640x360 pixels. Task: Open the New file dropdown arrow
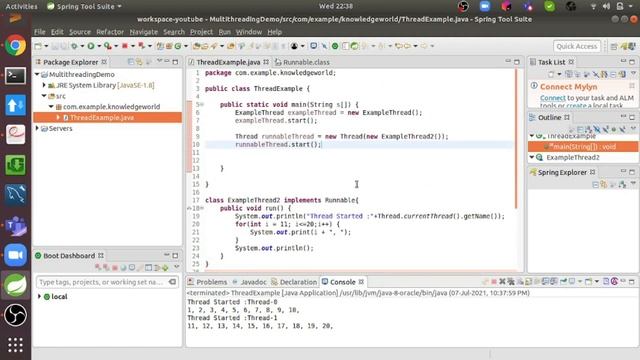coord(46,46)
